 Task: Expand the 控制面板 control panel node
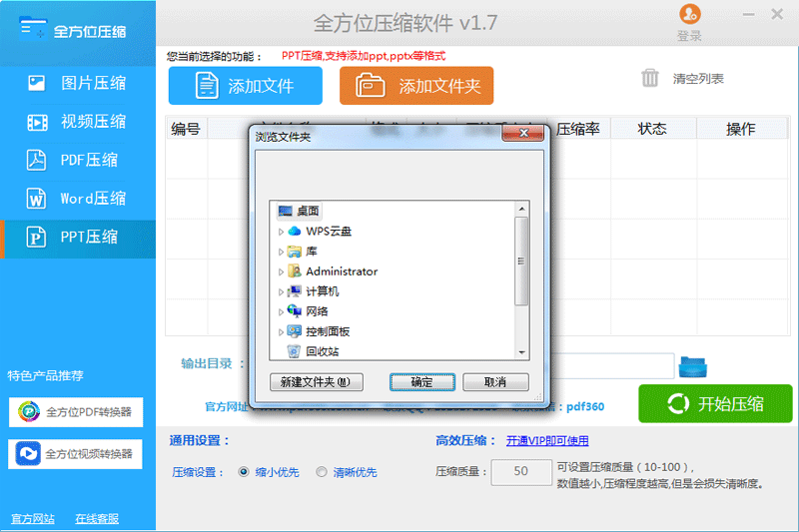coord(281,332)
